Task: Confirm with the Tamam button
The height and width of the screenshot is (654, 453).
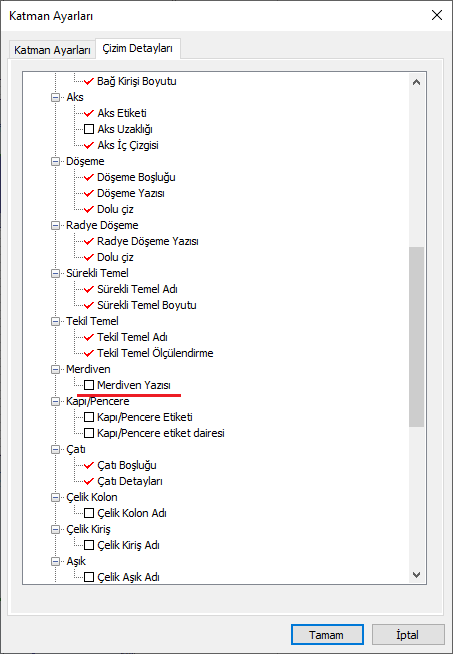Action: pos(327,635)
